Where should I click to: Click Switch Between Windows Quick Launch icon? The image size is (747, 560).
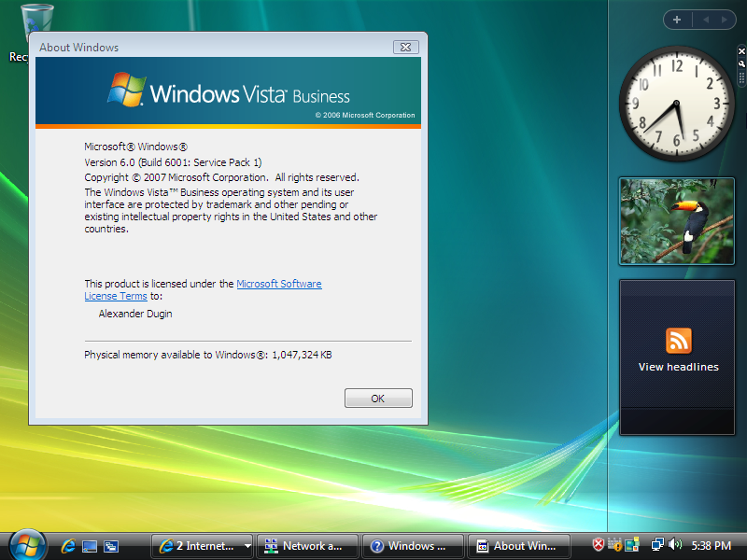[x=111, y=546]
